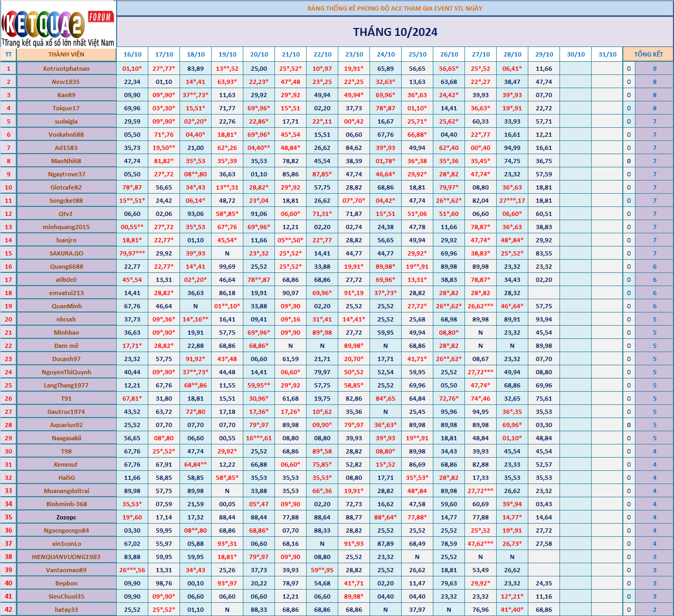Select the 19/10 date column header
Image resolution: width=674 pixels, height=616 pixels.
[227, 54]
